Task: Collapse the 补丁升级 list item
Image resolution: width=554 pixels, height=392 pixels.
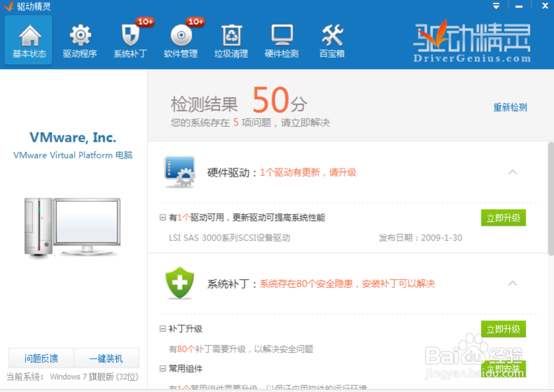Action: (161, 328)
